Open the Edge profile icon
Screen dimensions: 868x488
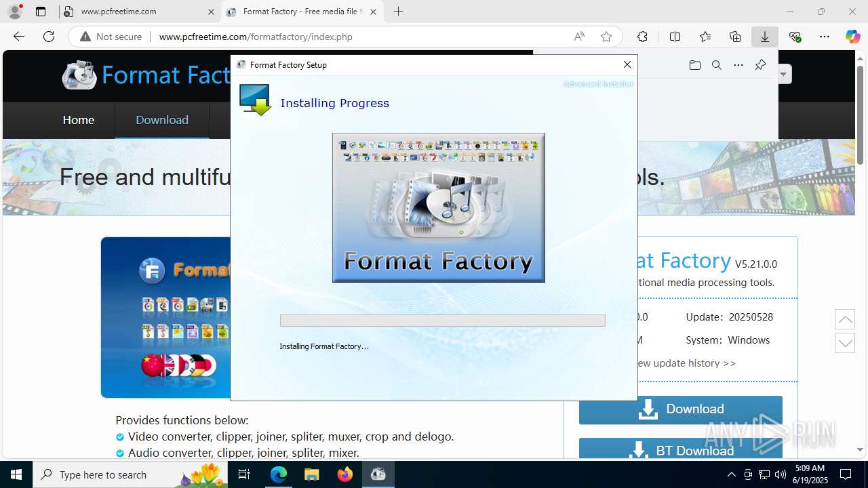[15, 12]
